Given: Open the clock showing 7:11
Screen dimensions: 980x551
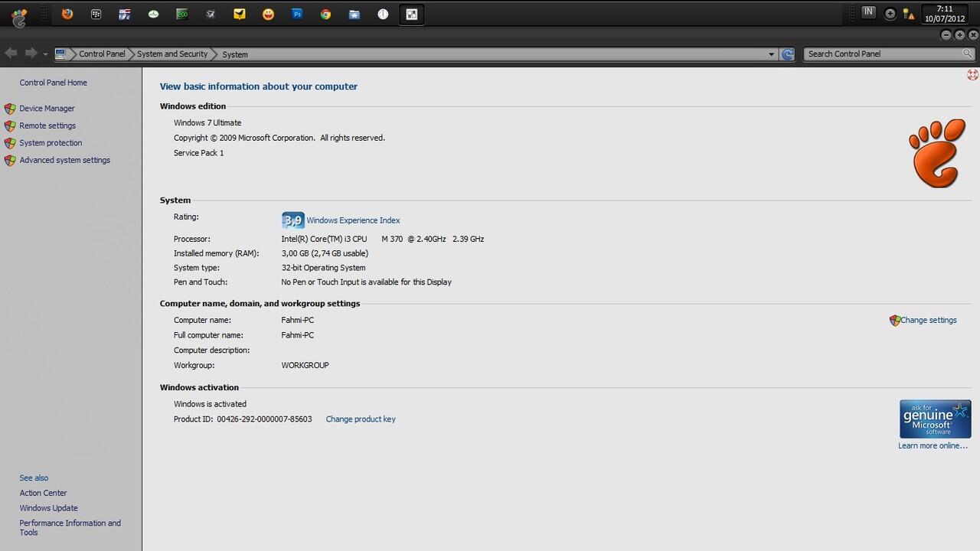Looking at the screenshot, I should coord(945,14).
